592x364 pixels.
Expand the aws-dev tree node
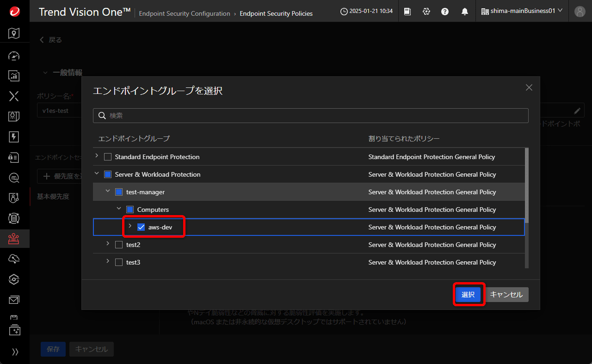[x=130, y=226]
